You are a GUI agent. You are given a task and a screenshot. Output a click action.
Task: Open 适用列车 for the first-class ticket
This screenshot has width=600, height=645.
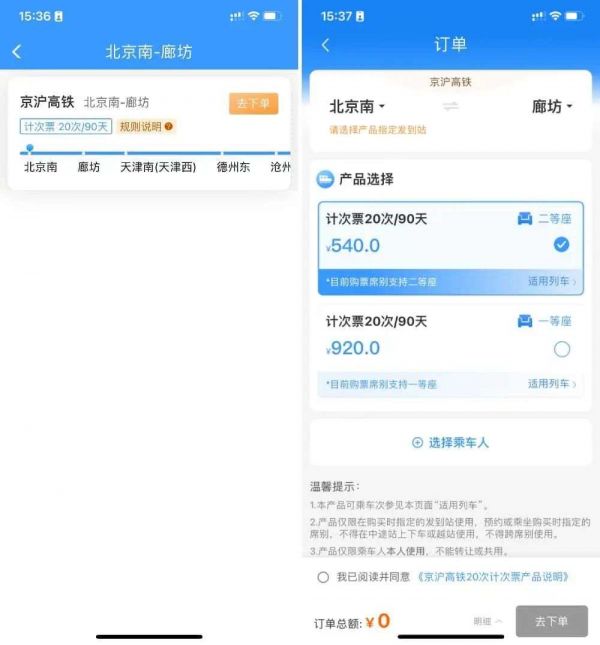pos(552,384)
